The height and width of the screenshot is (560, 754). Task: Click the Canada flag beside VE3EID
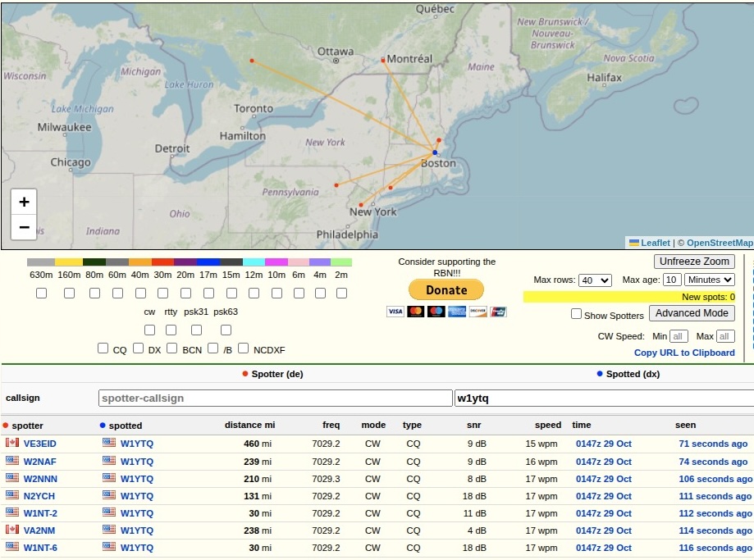click(x=12, y=443)
